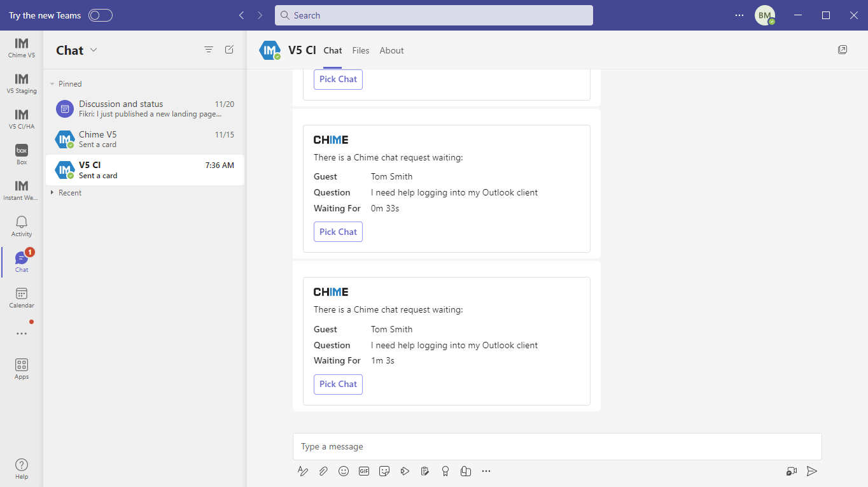868x487 pixels.
Task: Switch to the About tab
Action: click(391, 50)
